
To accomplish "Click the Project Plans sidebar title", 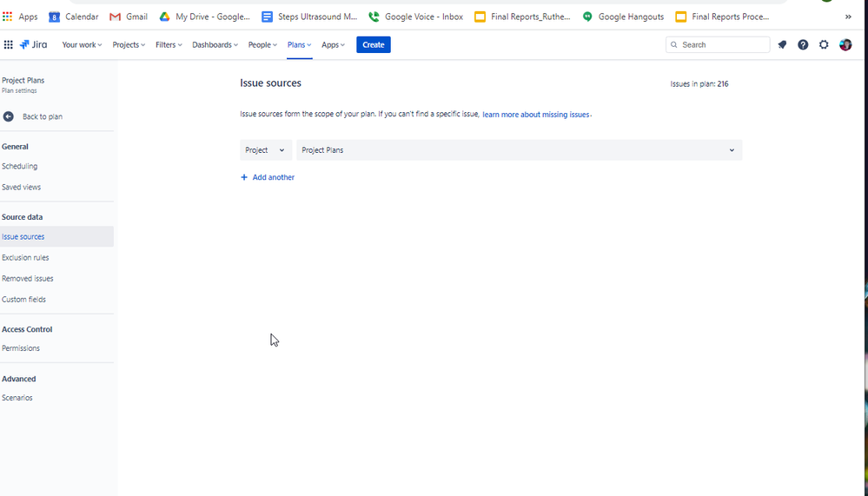I will click(23, 80).
